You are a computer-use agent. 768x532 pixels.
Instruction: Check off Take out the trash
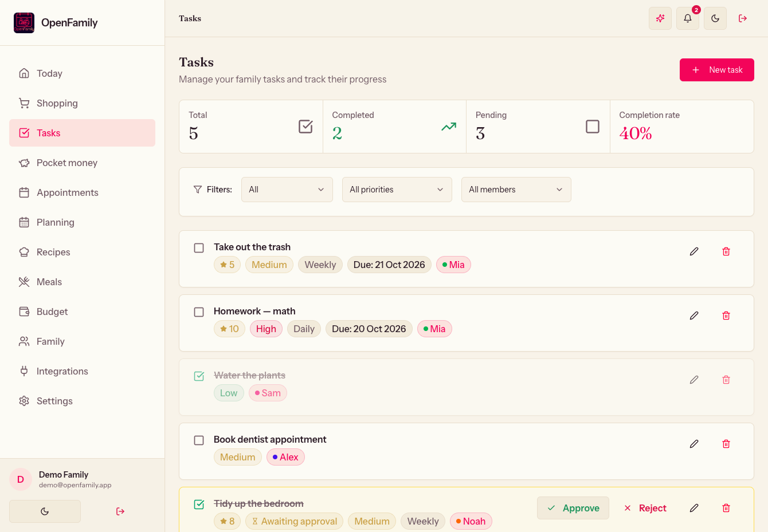point(199,248)
